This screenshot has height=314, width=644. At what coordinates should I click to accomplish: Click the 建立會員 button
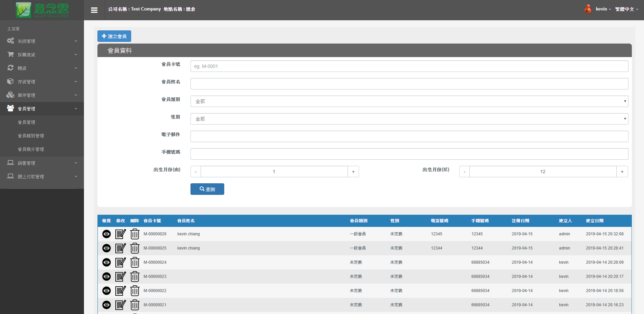pyautogui.click(x=114, y=36)
